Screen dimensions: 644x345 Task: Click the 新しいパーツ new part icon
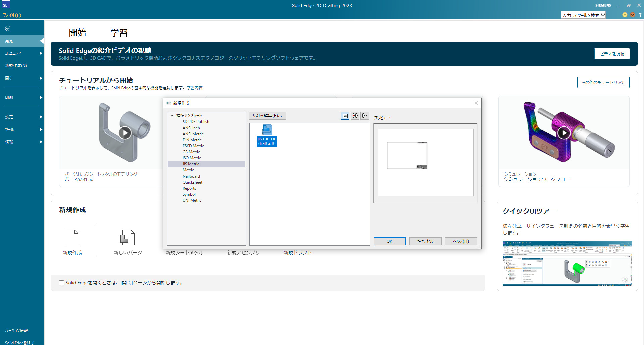(128, 237)
